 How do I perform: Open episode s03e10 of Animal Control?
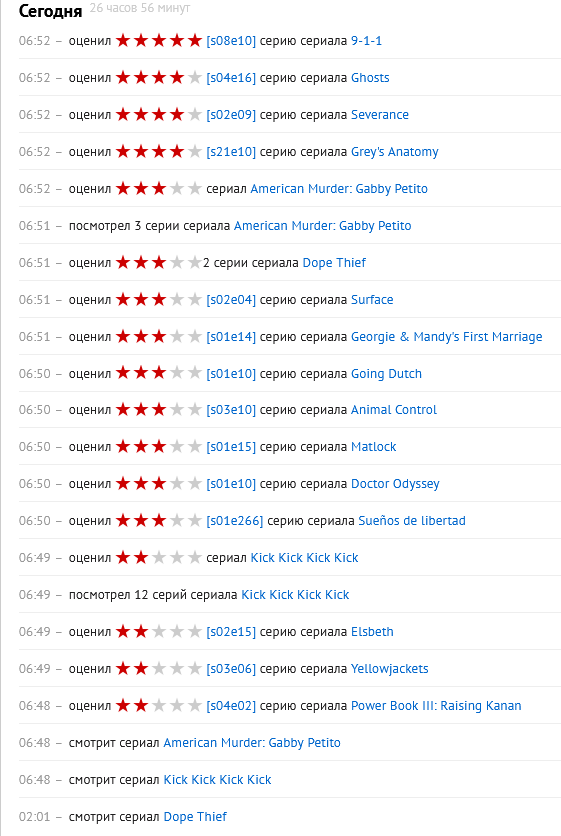(231, 410)
